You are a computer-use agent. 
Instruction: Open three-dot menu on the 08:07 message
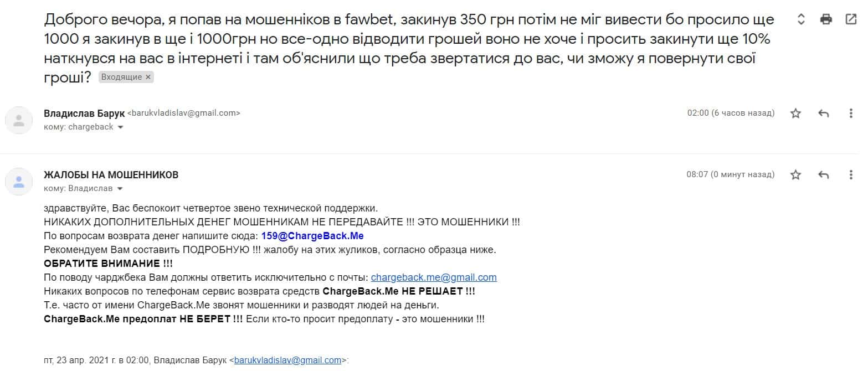tap(851, 175)
